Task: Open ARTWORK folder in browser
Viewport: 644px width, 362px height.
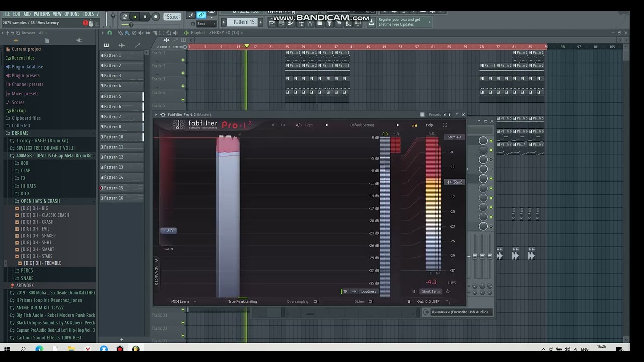Action: coord(25,286)
